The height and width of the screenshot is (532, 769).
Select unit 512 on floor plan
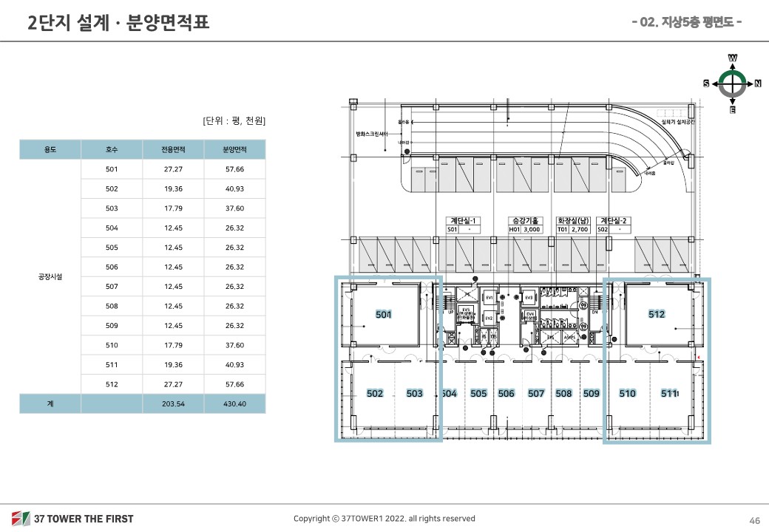(656, 314)
